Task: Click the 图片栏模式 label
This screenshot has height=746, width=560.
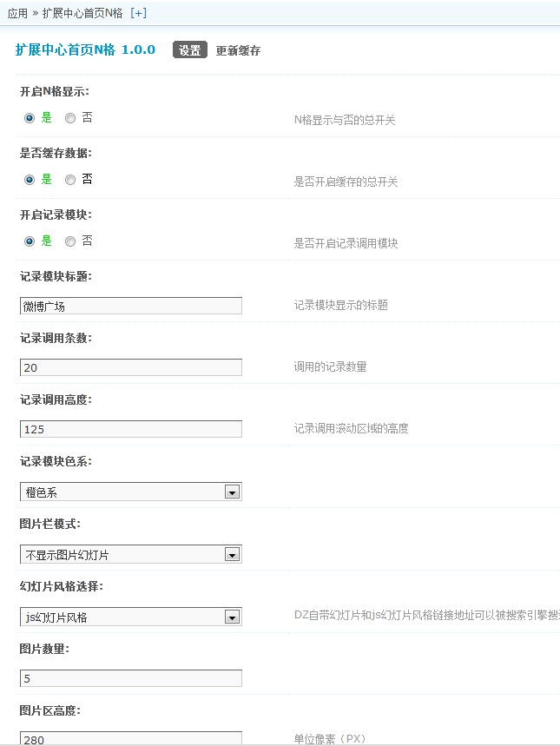Action: pos(50,524)
